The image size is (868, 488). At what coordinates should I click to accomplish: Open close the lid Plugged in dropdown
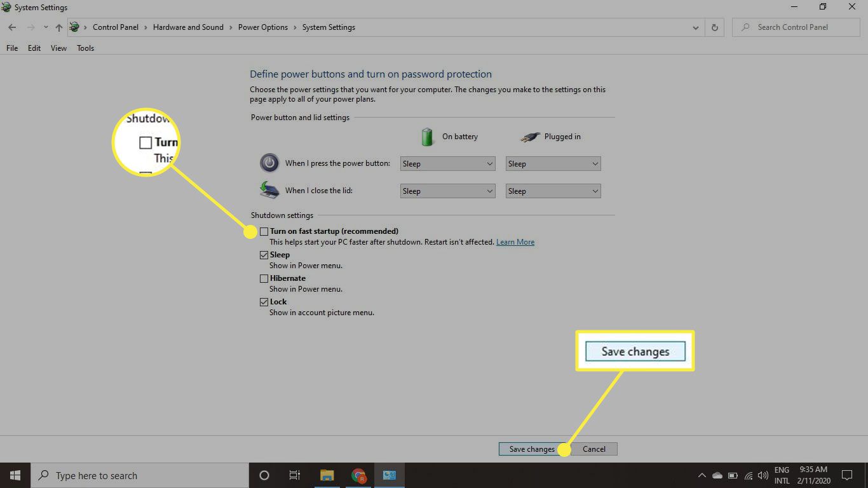[x=553, y=191]
